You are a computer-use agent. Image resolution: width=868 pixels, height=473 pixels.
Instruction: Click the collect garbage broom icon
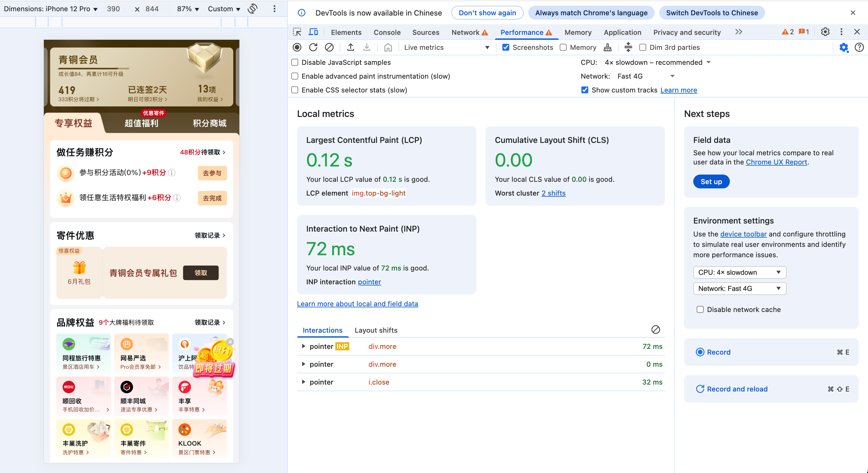point(608,48)
